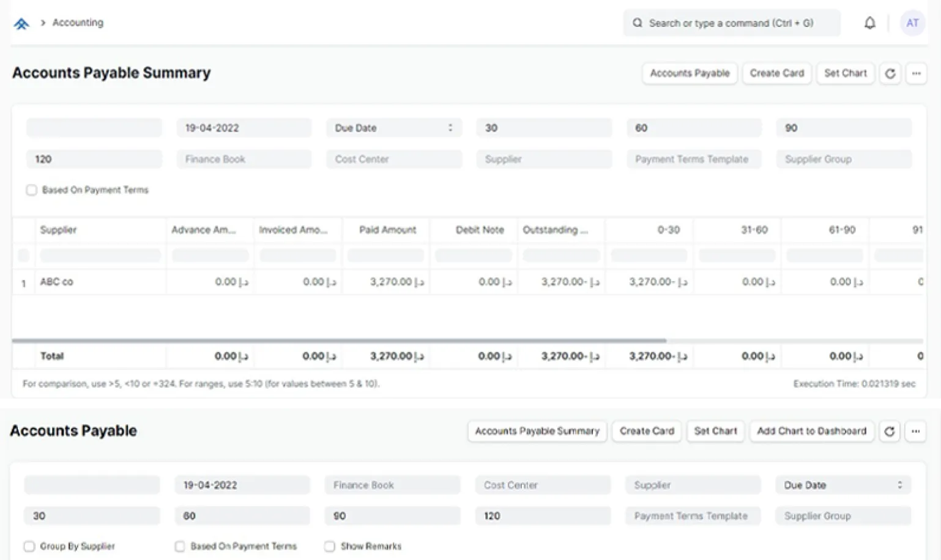Viewport: 941px width, 560px height.
Task: Expand the Due Date dropdown in Summary filters
Action: click(394, 128)
